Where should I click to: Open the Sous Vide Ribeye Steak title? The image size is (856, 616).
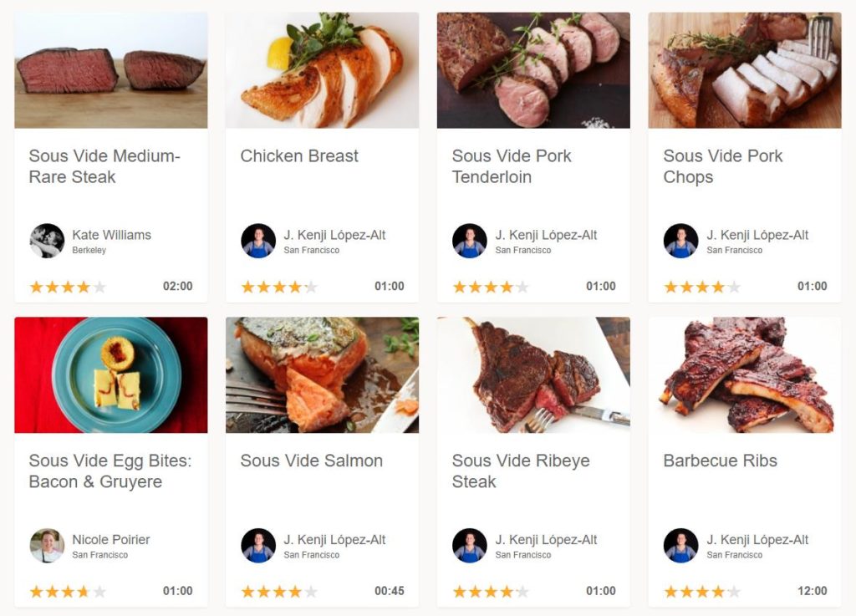tap(521, 471)
